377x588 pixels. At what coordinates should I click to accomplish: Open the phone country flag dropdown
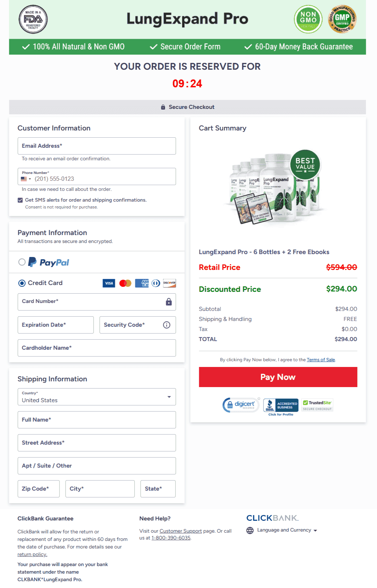point(25,178)
